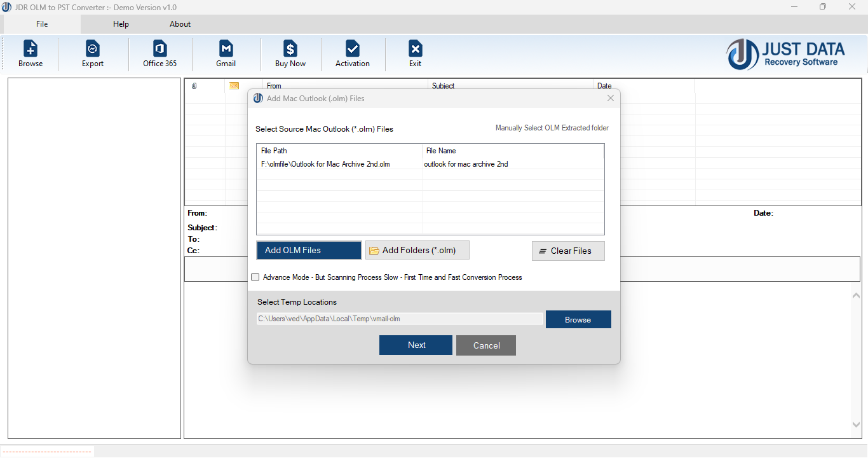Image resolution: width=868 pixels, height=458 pixels.
Task: Click the lines icon on Clear Files button
Action: 543,251
